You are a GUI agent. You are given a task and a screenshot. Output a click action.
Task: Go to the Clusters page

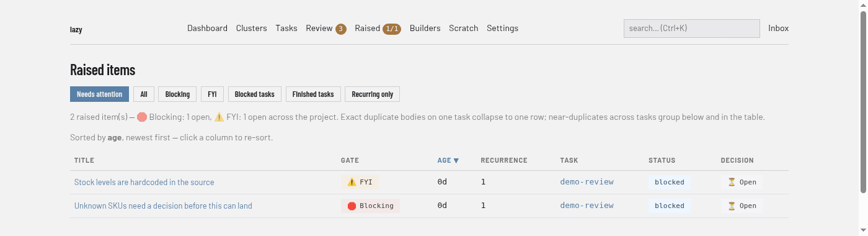[x=251, y=29]
